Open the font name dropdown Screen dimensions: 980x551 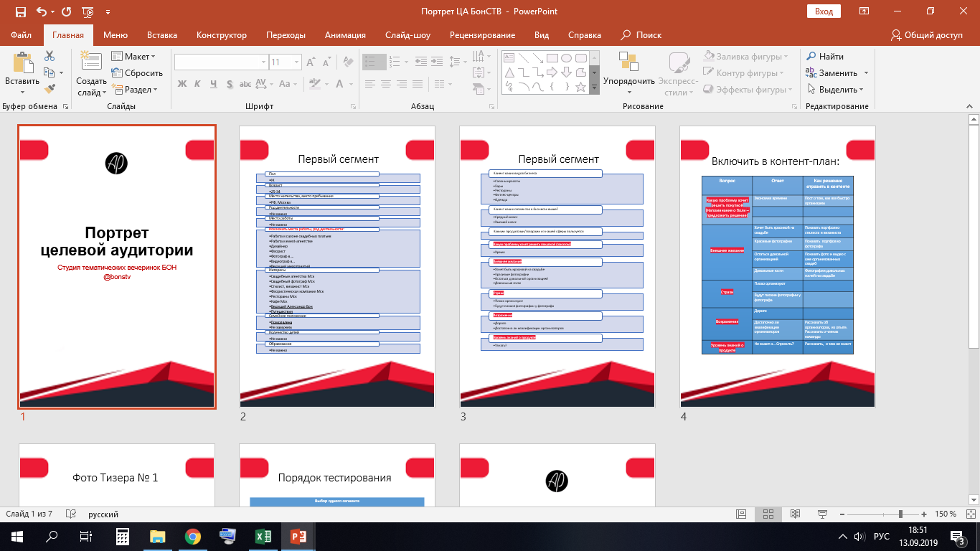pyautogui.click(x=263, y=62)
